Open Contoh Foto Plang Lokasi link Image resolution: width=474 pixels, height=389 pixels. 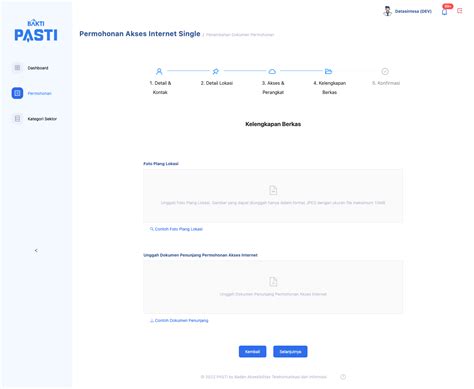point(176,229)
